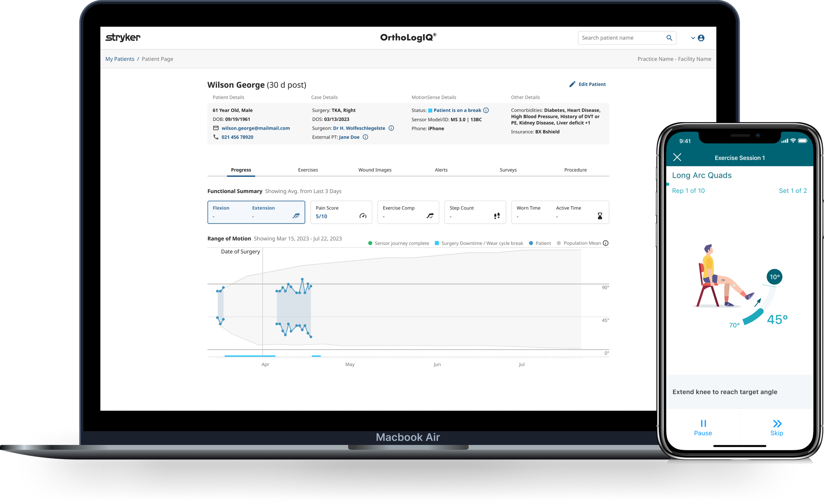Click Population Mean info icon
824x504 pixels.
click(x=605, y=243)
